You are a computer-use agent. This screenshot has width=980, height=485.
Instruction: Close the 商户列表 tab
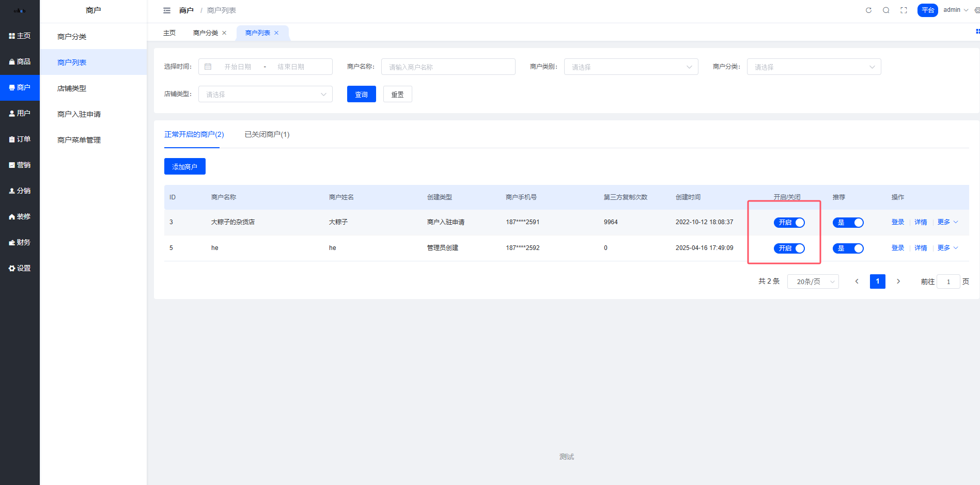pos(276,33)
